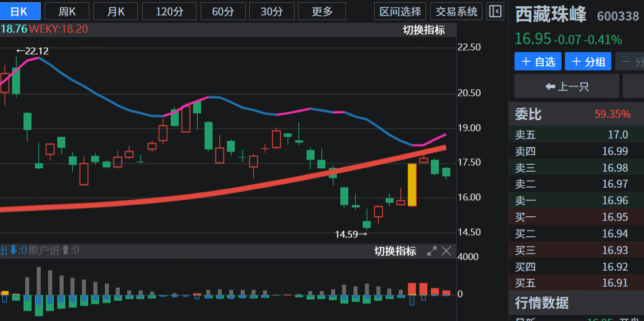Click the yellow highlighted candlestick

tap(411, 185)
